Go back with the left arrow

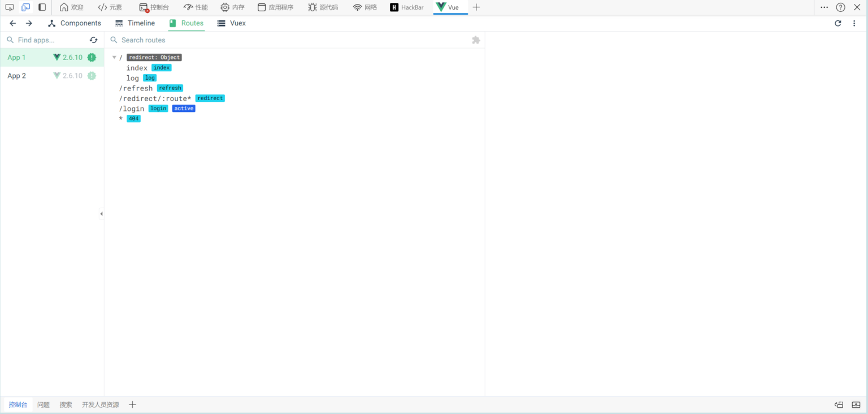(13, 23)
